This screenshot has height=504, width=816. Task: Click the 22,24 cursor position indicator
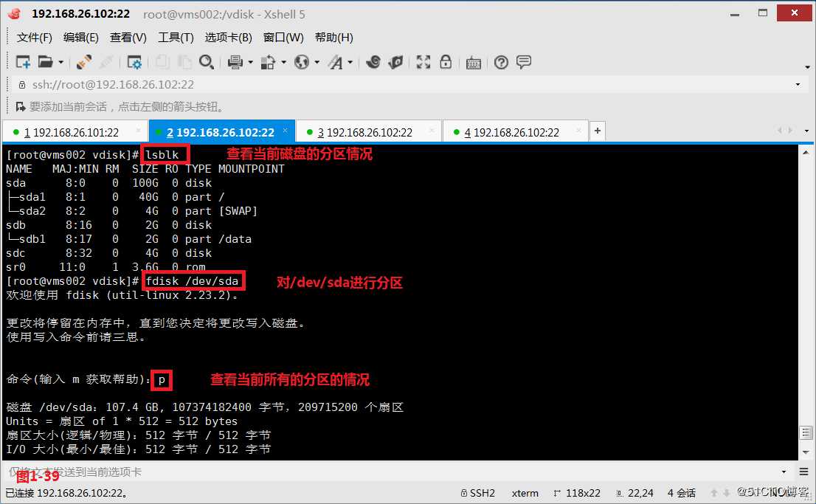tap(635, 492)
